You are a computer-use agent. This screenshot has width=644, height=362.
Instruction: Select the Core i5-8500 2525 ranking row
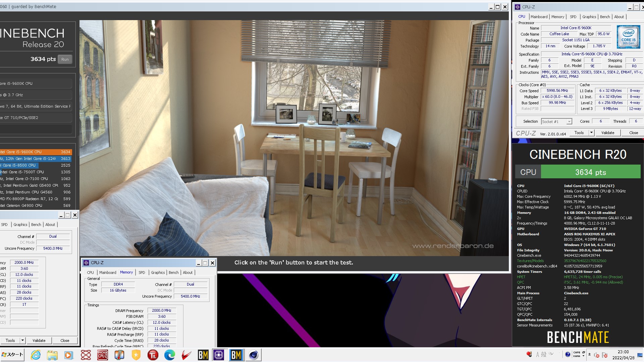[36, 165]
